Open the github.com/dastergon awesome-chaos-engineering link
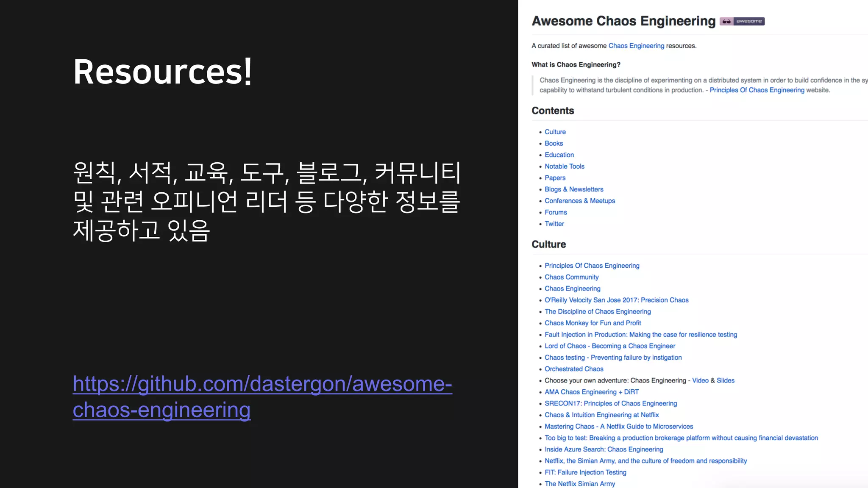 point(262,384)
